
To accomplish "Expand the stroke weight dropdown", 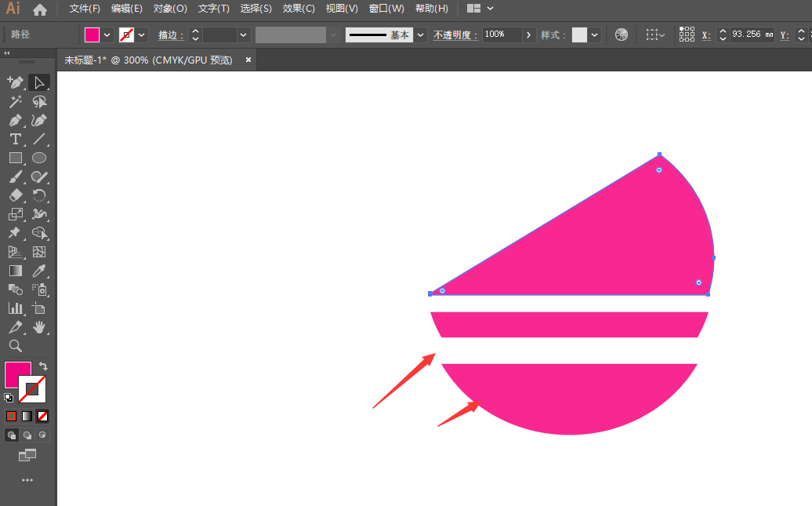I will (244, 35).
